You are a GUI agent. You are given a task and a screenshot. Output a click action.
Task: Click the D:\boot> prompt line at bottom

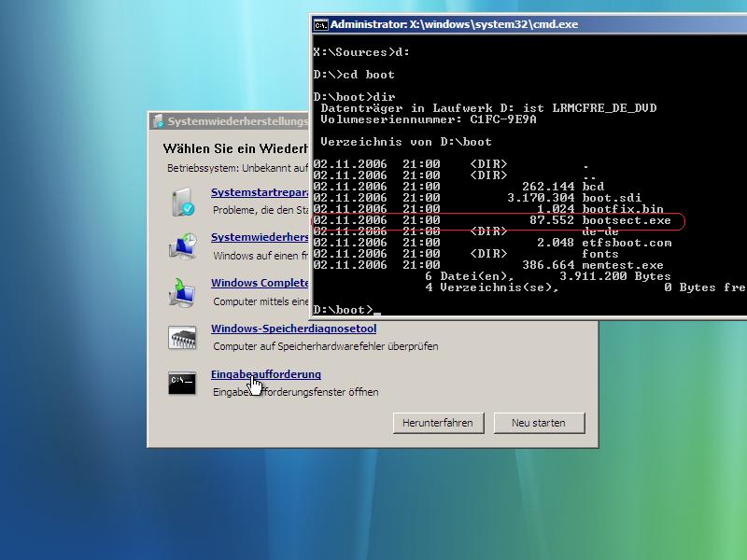pyautogui.click(x=346, y=310)
